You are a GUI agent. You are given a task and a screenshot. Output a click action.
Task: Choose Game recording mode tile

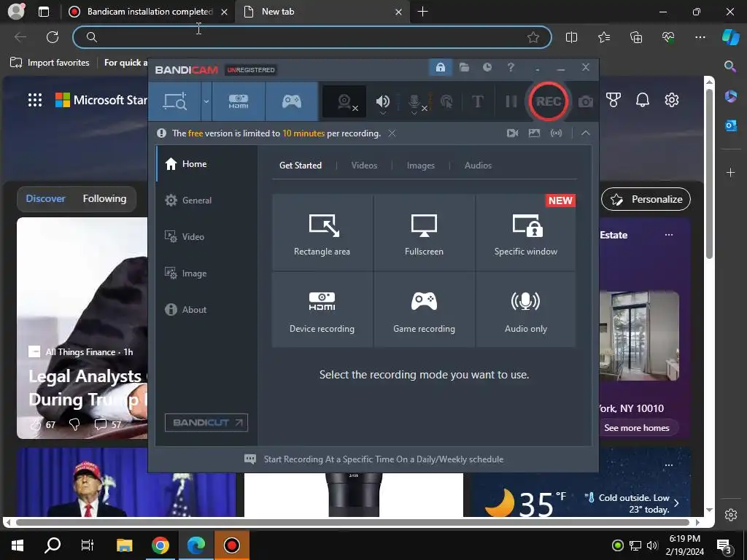coord(424,309)
